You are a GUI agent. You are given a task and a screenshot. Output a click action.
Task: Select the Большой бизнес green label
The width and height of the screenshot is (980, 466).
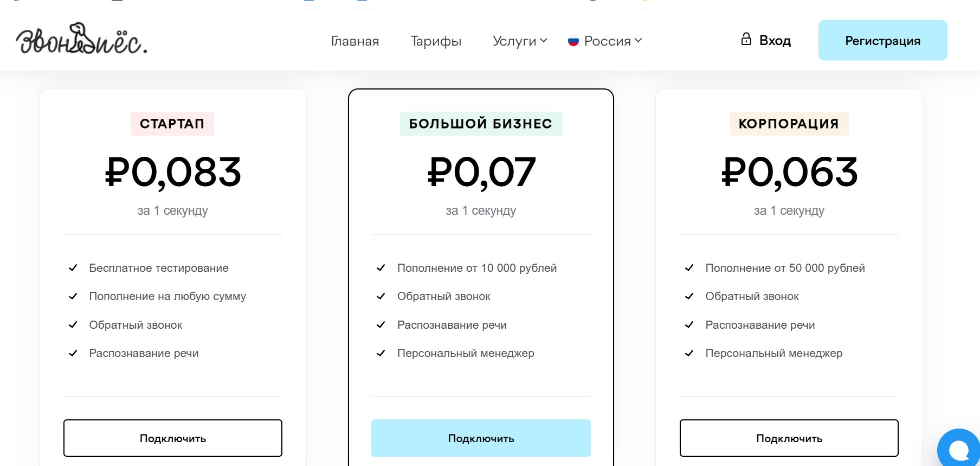pos(481,124)
